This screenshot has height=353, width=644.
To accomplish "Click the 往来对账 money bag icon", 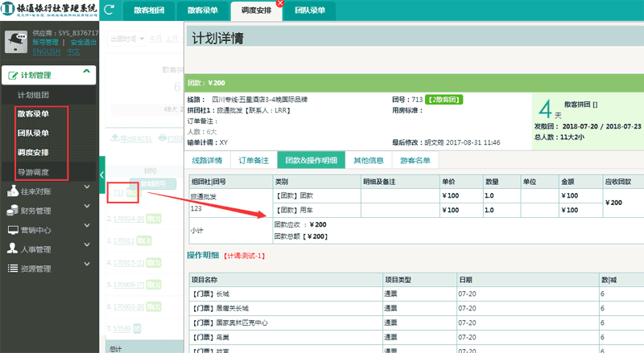I will coord(13,191).
